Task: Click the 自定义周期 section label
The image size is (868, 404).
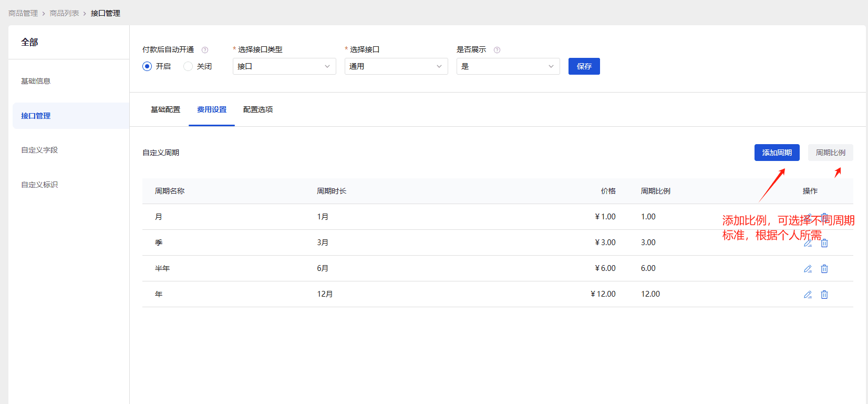Action: point(161,153)
